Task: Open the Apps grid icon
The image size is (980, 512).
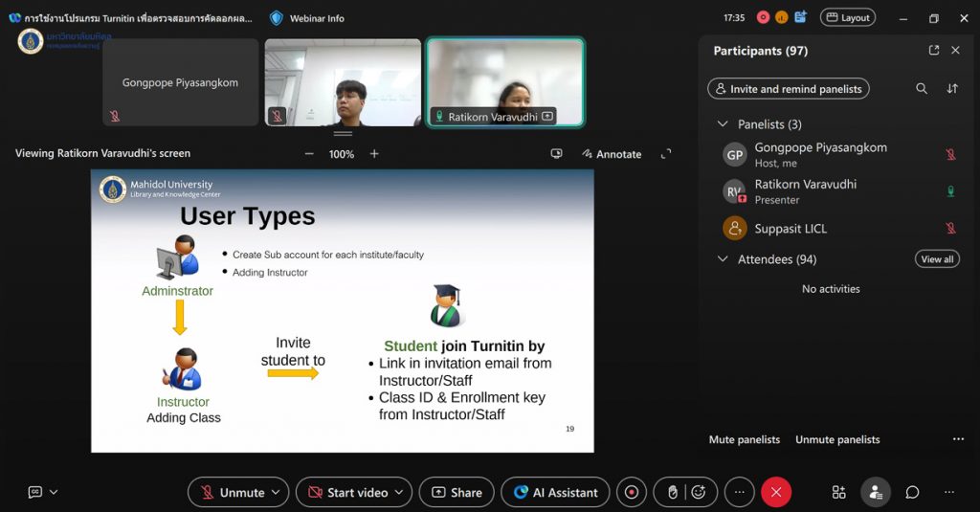Action: click(x=838, y=492)
